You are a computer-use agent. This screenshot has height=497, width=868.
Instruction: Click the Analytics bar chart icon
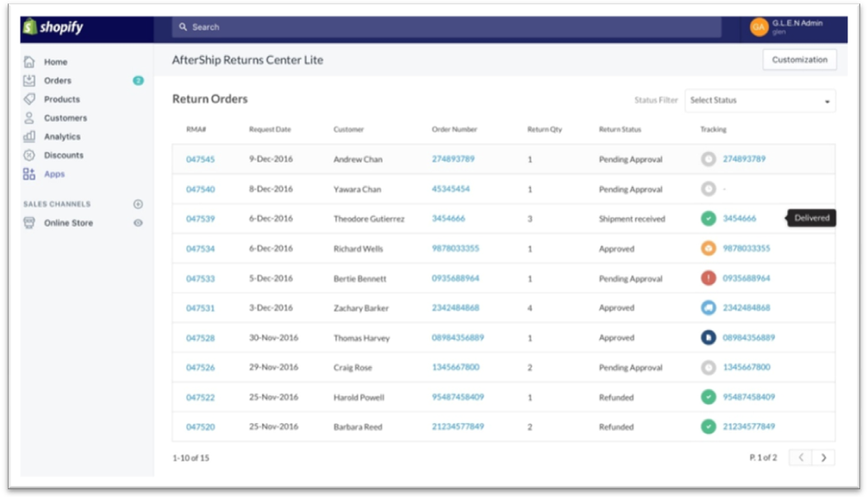point(29,136)
